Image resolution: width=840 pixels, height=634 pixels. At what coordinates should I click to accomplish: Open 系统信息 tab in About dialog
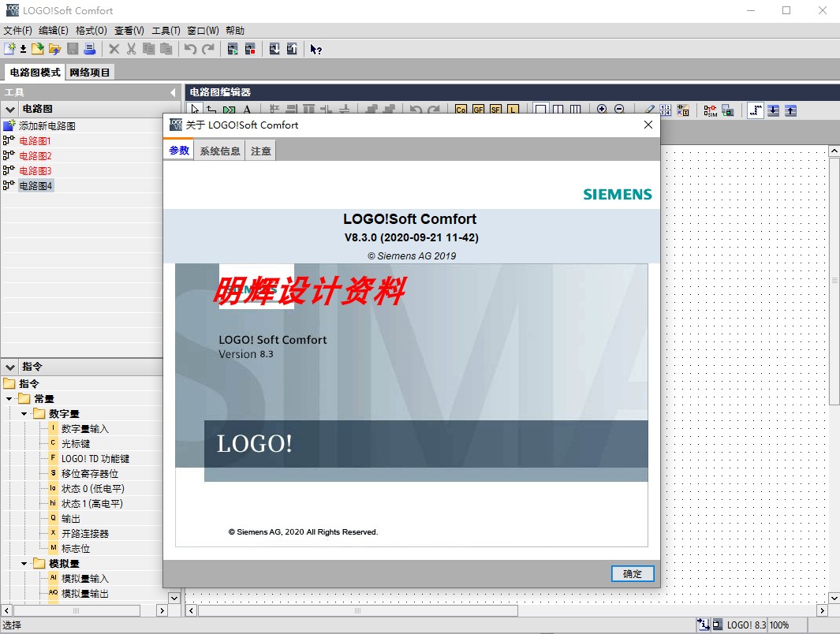click(219, 151)
